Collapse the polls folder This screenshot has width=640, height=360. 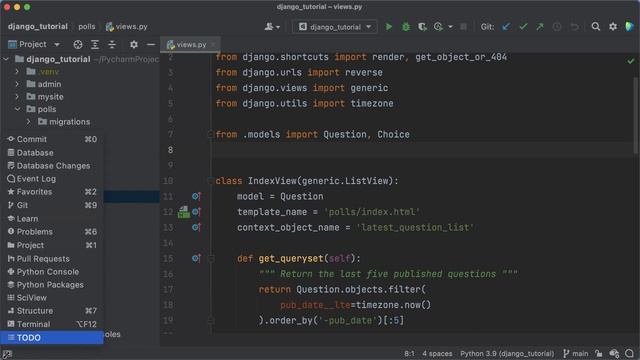pos(17,109)
